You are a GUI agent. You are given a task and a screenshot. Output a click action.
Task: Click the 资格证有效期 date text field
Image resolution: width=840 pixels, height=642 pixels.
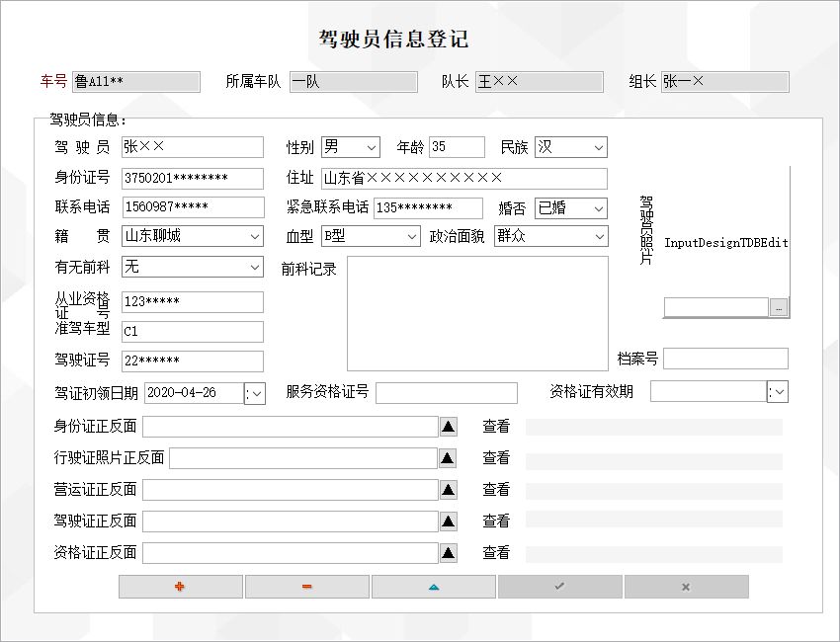point(709,391)
